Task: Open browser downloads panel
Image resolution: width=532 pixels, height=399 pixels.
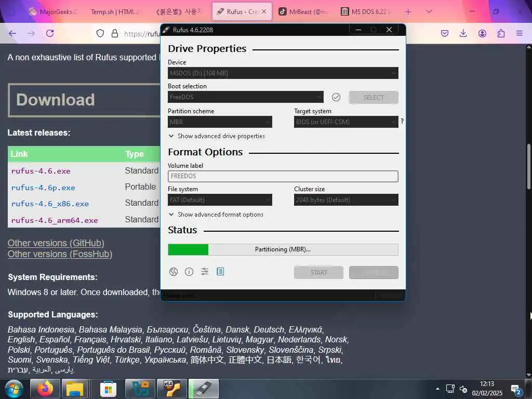Action: pos(463,33)
